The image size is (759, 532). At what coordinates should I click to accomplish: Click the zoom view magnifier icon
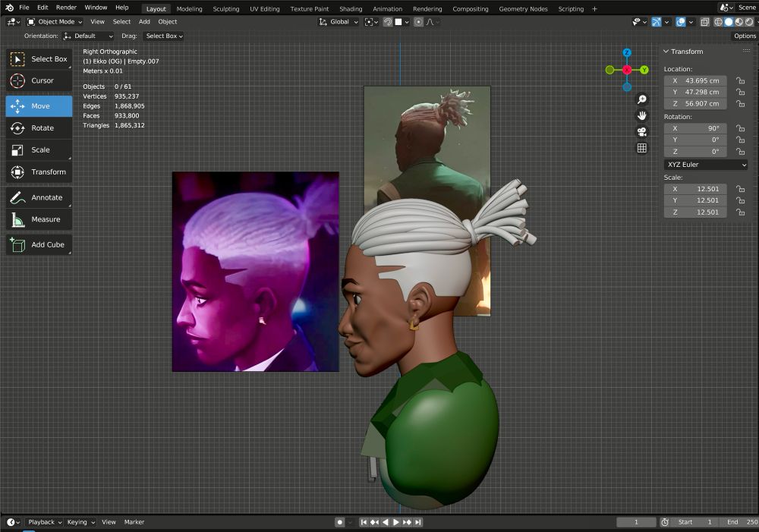[642, 99]
